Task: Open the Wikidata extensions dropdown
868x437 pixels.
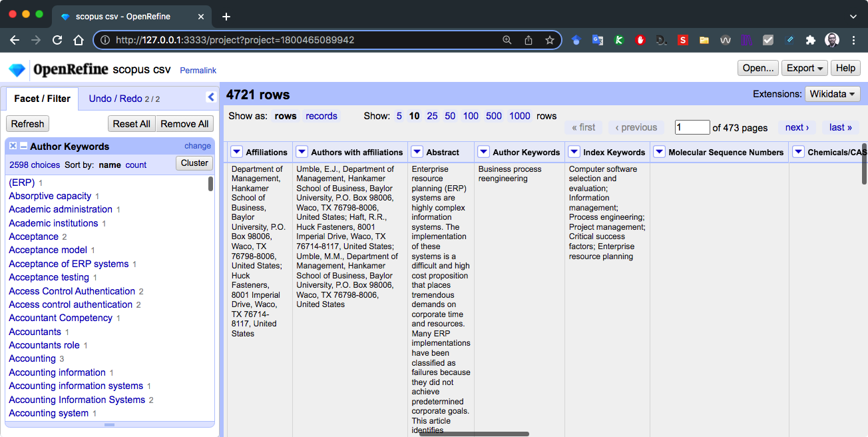Action: pos(833,94)
